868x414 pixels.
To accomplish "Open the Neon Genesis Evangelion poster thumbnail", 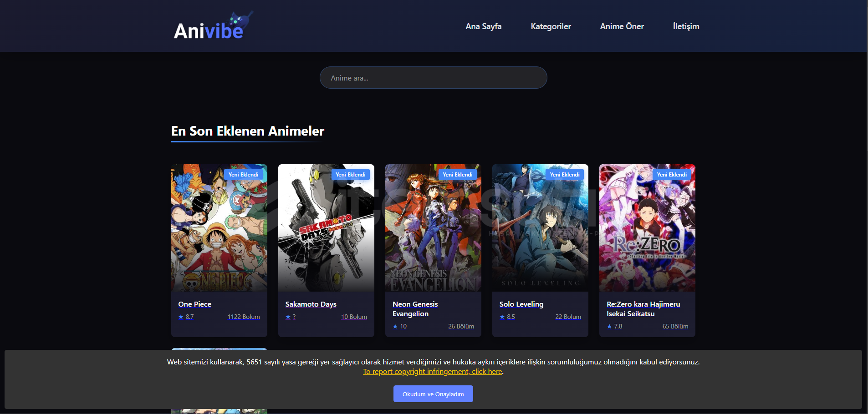I will click(x=433, y=228).
